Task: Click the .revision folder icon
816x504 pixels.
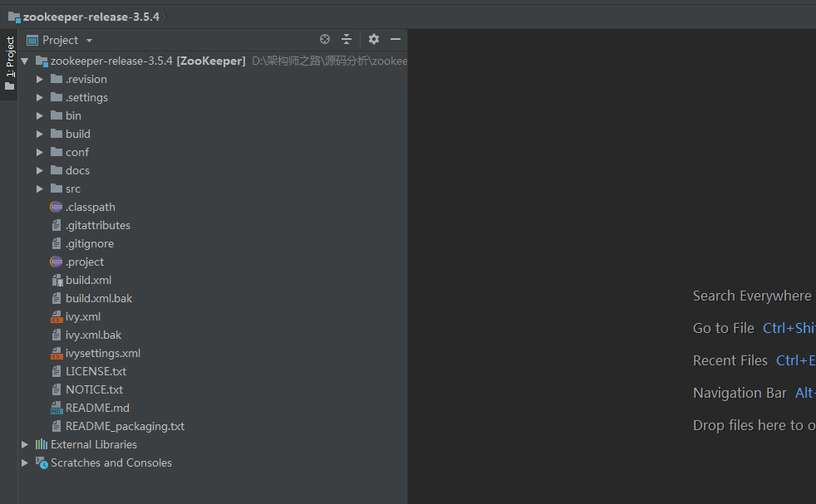Action: pos(57,79)
